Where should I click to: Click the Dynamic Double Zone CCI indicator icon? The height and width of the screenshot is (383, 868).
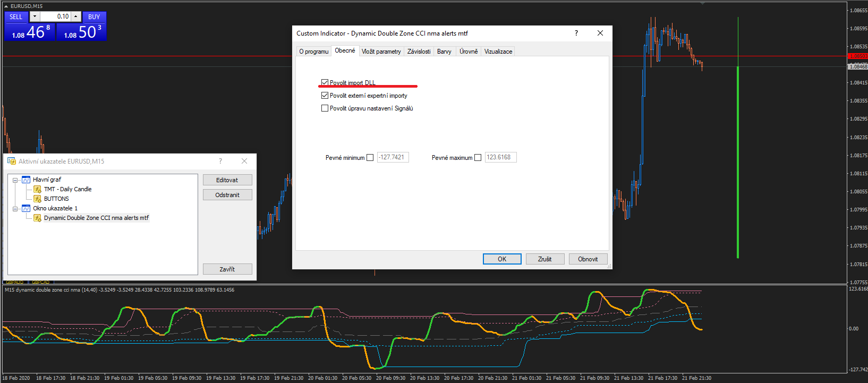tap(37, 218)
